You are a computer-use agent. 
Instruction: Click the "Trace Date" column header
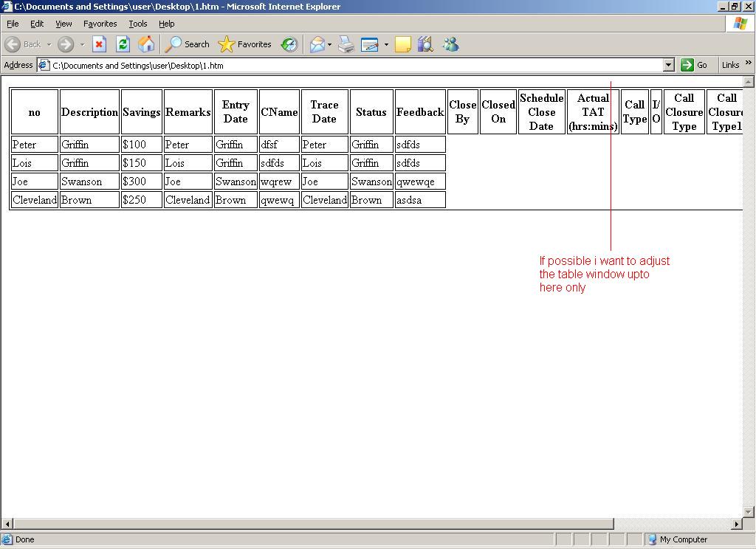click(x=325, y=112)
